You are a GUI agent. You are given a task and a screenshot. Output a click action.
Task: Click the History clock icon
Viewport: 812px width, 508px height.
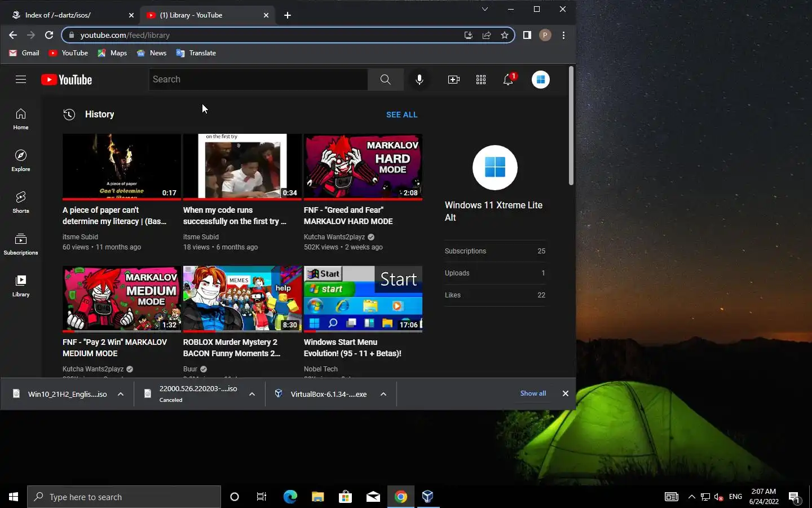tap(69, 115)
